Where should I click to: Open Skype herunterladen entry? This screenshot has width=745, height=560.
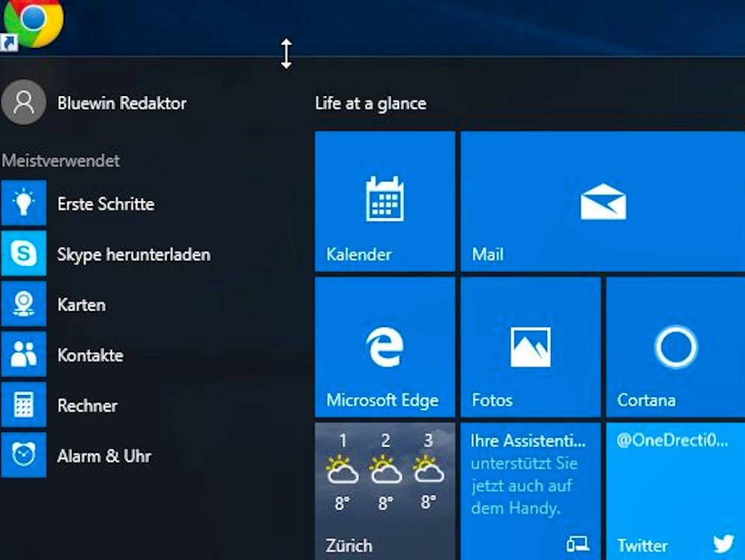tap(133, 254)
